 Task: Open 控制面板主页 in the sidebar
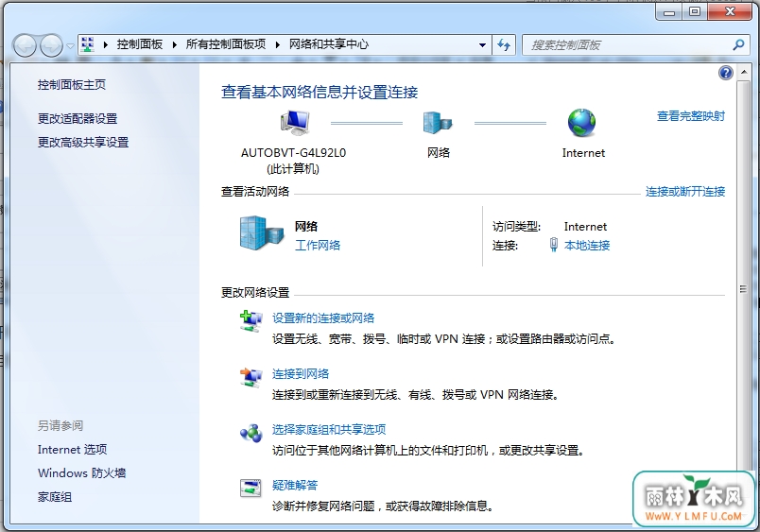coord(72,85)
